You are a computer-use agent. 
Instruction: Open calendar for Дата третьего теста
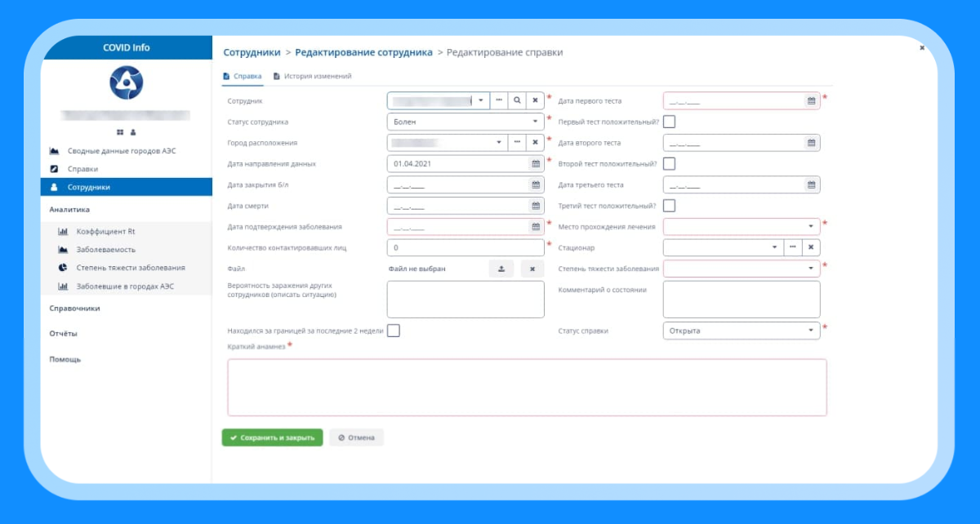[812, 184]
